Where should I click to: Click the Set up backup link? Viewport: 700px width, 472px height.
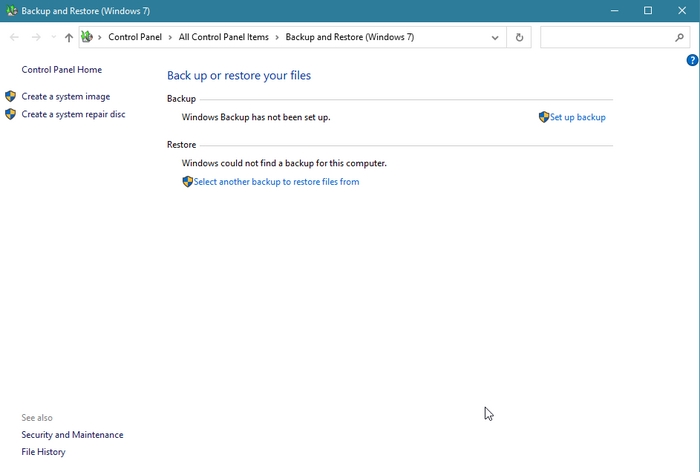tap(577, 117)
